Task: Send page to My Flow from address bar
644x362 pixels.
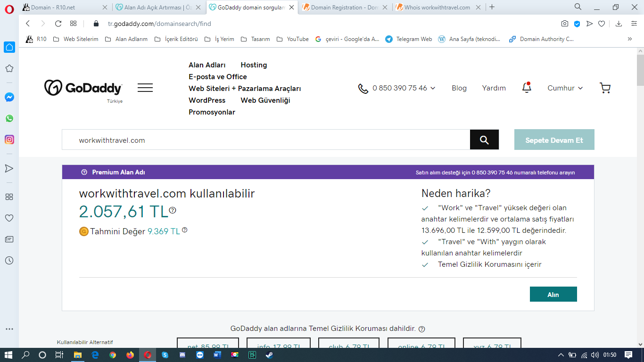Action: [x=589, y=24]
